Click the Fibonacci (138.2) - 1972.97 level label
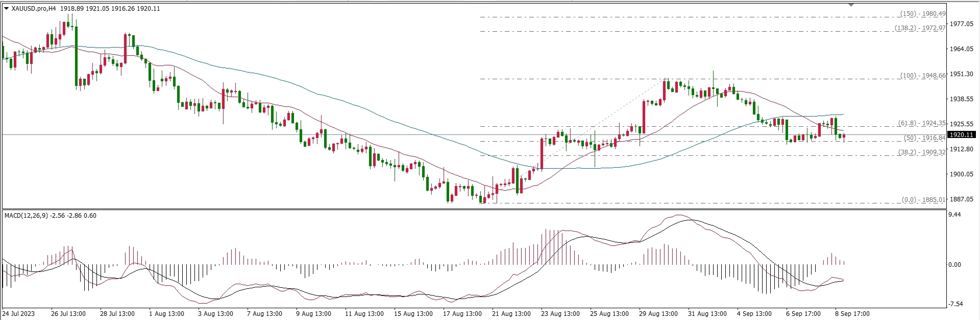Viewport: 980px width, 320px height. pos(920,29)
